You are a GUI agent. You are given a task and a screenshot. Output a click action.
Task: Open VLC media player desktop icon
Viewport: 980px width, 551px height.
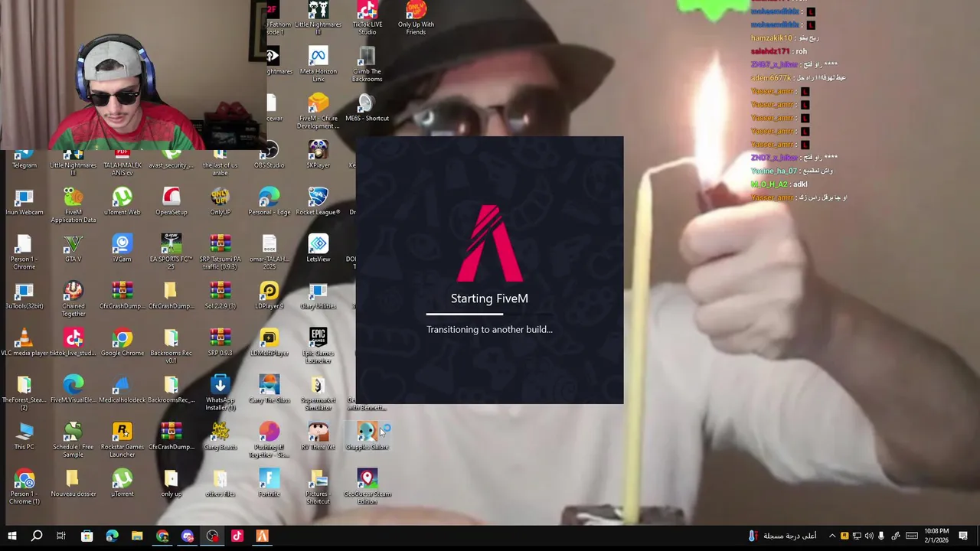coord(24,342)
